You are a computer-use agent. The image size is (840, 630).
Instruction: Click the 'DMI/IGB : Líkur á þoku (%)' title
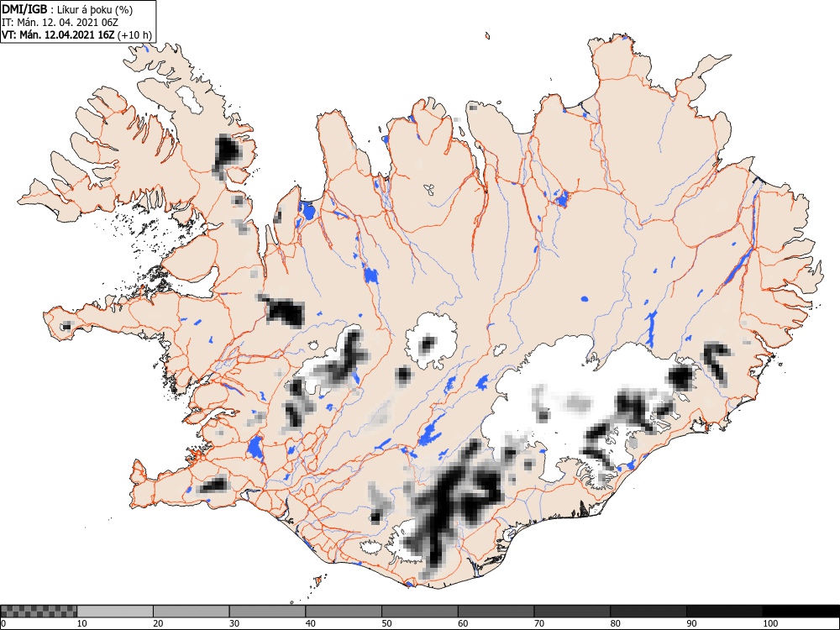pos(67,9)
